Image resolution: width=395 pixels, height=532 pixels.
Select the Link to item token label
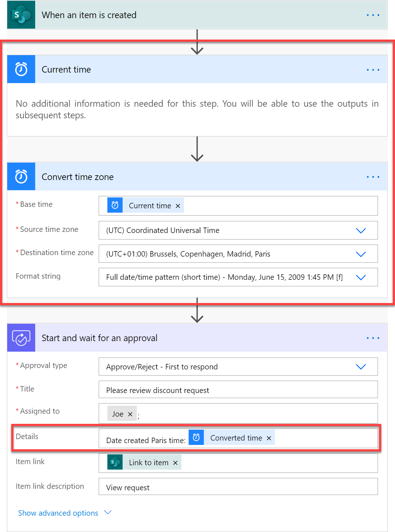tap(149, 463)
